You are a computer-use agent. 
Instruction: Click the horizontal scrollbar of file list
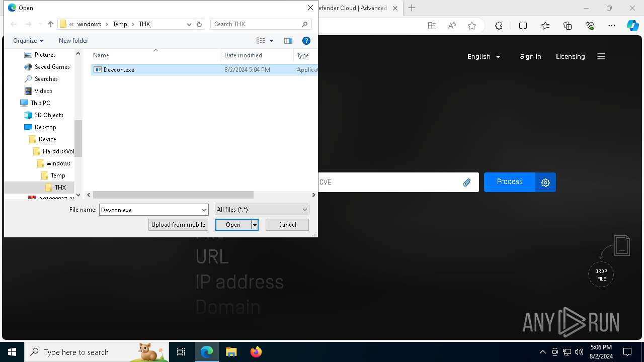(x=173, y=195)
